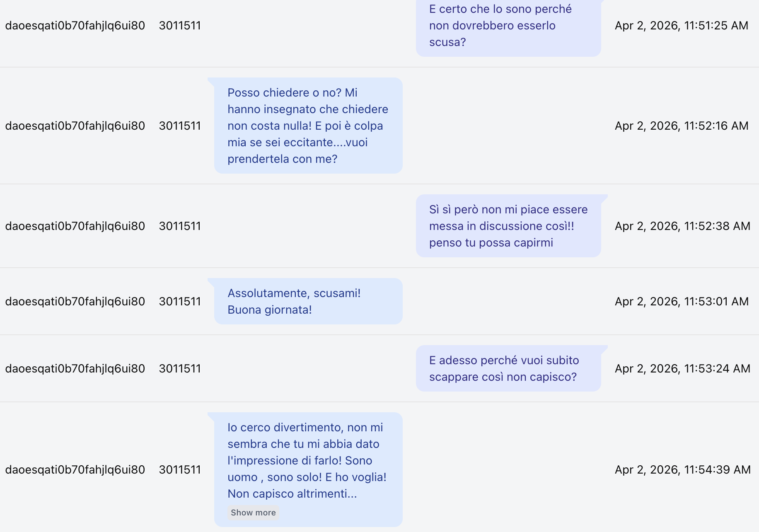Click the 'E certo che lo sono' bubble
This screenshot has height=532, width=759.
coord(508,26)
